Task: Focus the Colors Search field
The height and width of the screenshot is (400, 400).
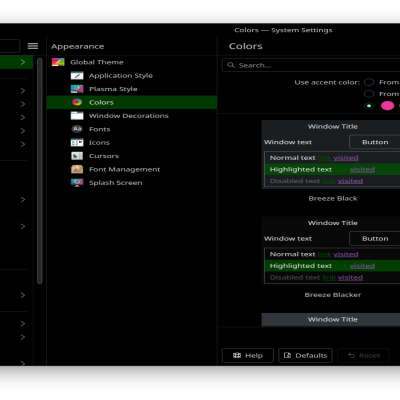Action: click(311, 65)
